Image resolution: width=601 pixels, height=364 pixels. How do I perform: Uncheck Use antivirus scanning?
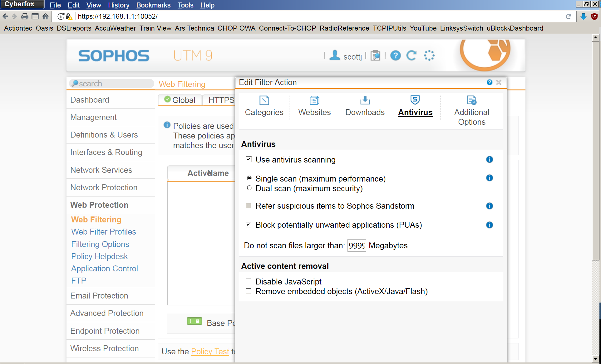point(249,159)
